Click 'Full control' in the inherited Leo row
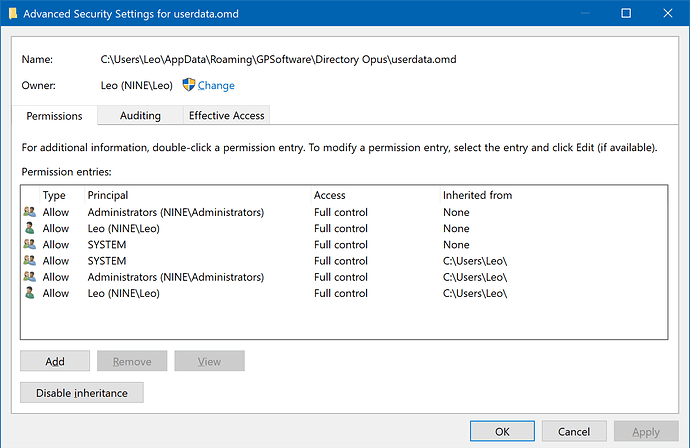 click(341, 293)
